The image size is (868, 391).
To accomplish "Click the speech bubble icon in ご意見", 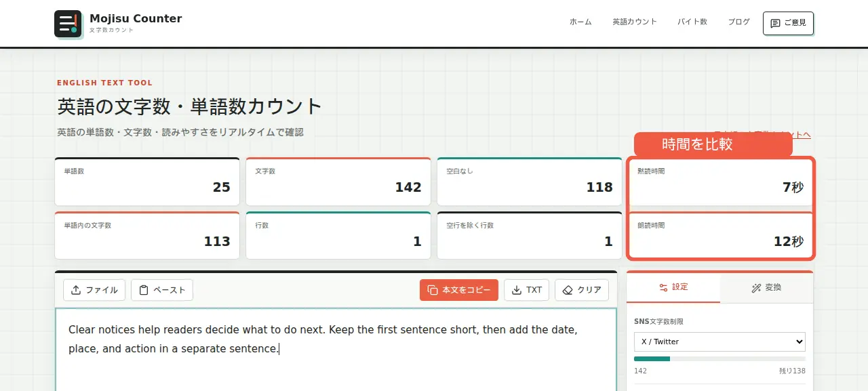I will tap(776, 23).
